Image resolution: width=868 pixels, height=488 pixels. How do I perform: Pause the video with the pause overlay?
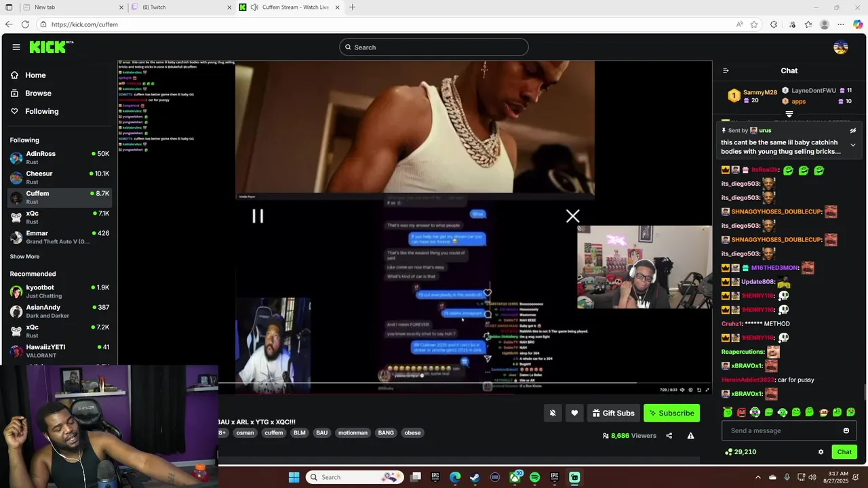[258, 216]
